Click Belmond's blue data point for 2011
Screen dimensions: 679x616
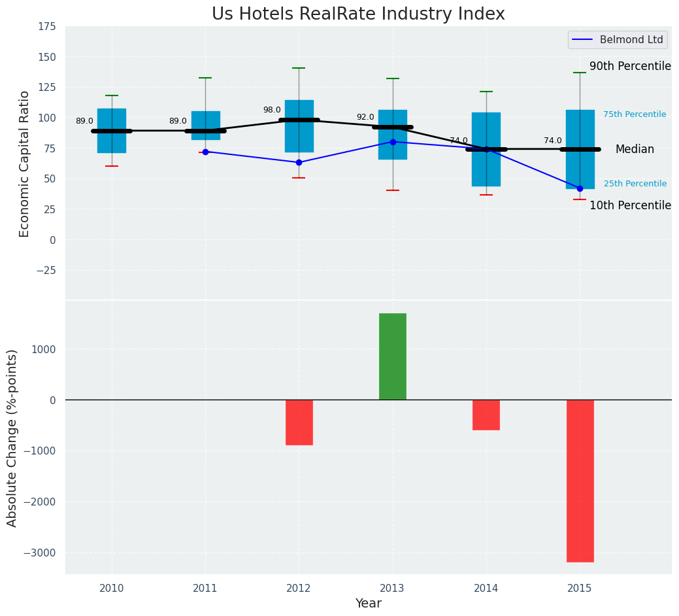pyautogui.click(x=205, y=152)
